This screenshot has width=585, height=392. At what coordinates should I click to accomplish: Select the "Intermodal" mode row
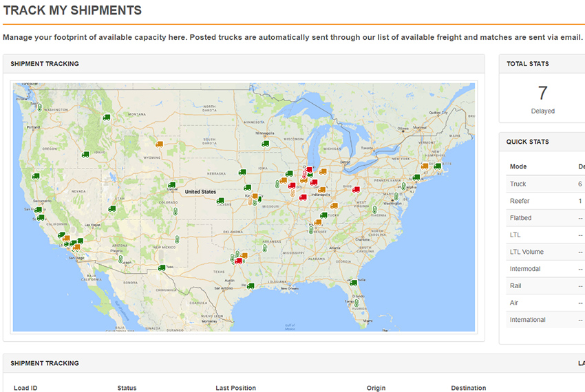coord(546,269)
